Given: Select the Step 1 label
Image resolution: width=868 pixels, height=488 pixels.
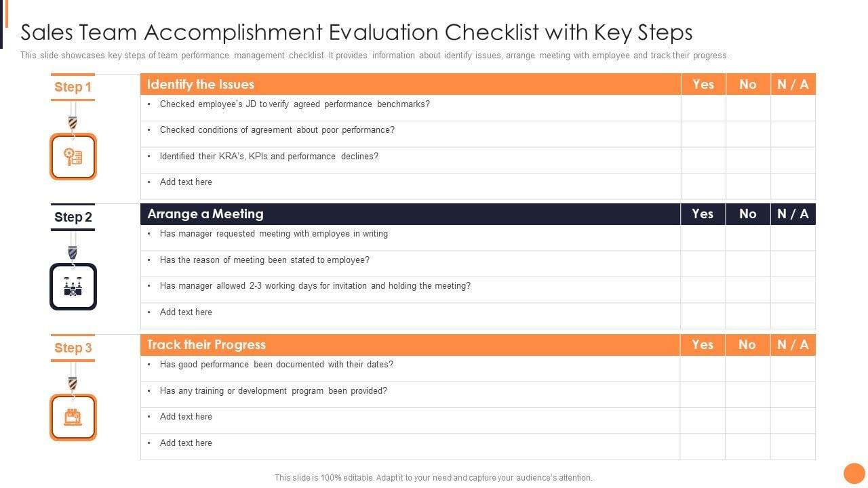Looking at the screenshot, I should (73, 87).
